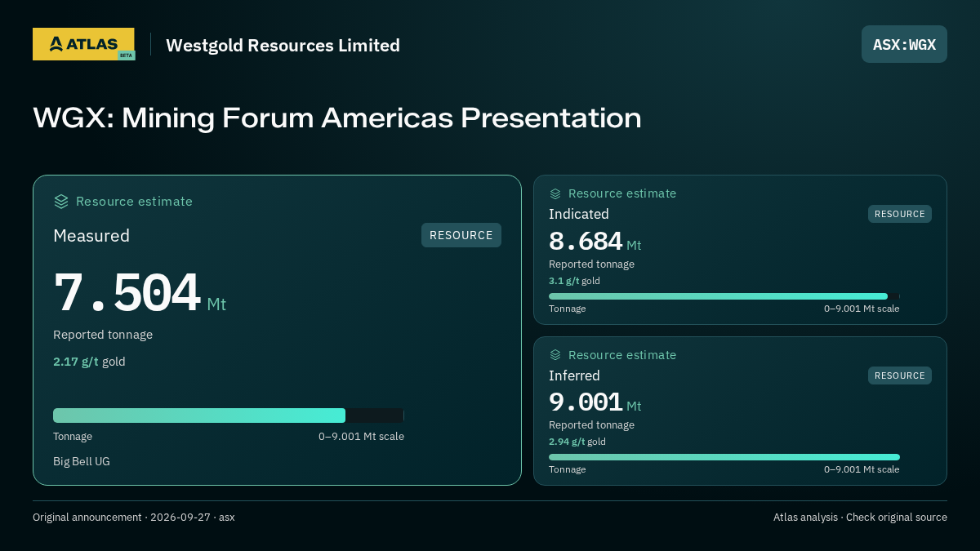Screen dimensions: 980x551
Task: Click the Reported tonnage label in Measured card
Action: [103, 335]
